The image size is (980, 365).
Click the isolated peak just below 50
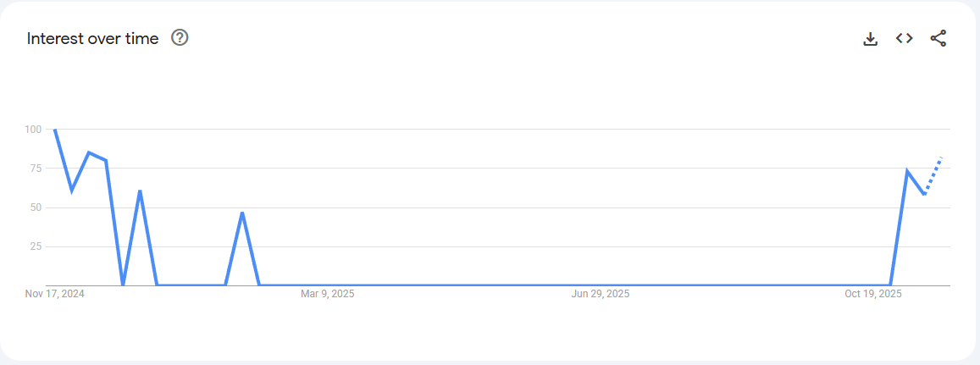point(242,213)
